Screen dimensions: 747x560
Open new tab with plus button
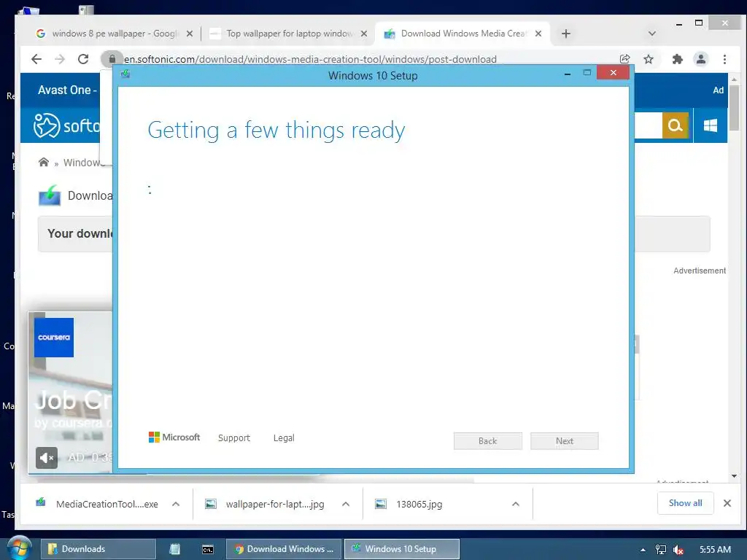566,34
